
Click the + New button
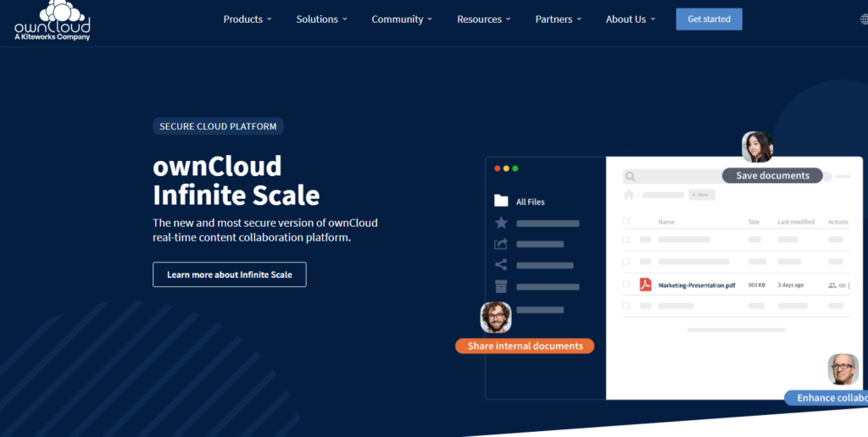701,195
